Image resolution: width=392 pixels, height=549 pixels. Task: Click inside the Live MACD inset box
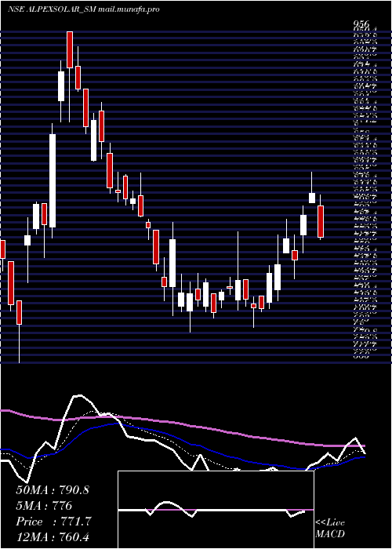pyautogui.click(x=216, y=510)
